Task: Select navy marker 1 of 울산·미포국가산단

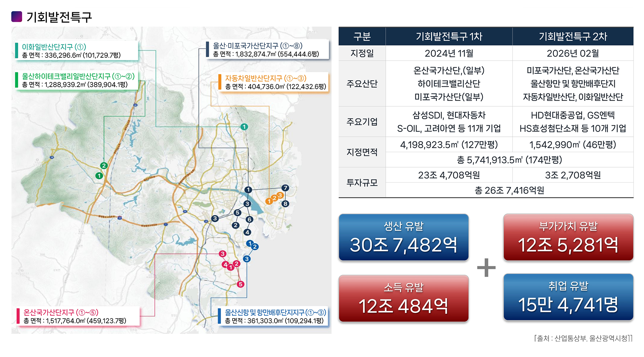Action: [248, 190]
